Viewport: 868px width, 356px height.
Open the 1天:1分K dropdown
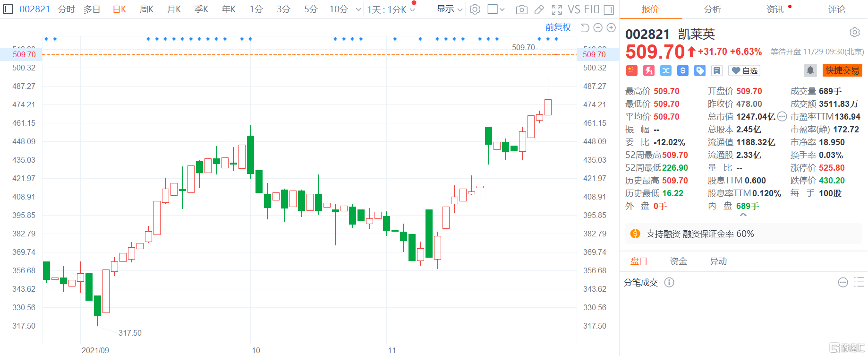coord(391,9)
